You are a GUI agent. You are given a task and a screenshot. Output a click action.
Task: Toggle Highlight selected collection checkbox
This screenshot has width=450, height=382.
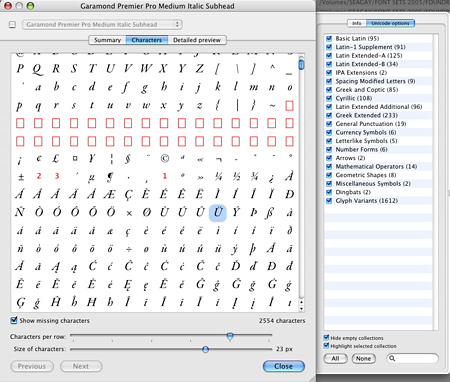(x=326, y=346)
